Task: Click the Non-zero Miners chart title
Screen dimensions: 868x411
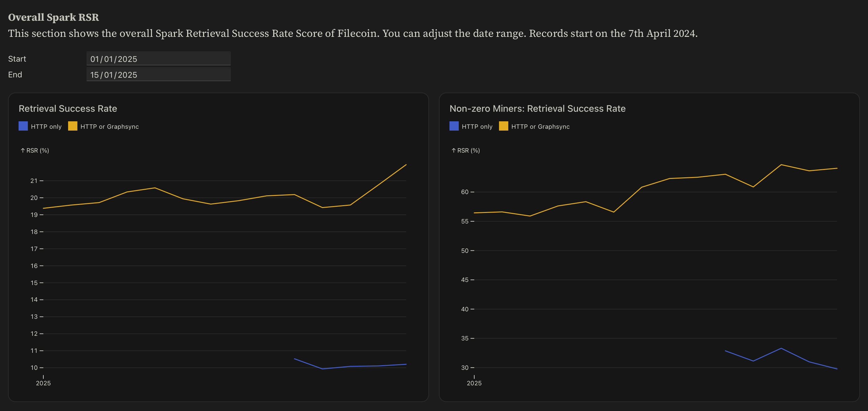Action: 537,109
